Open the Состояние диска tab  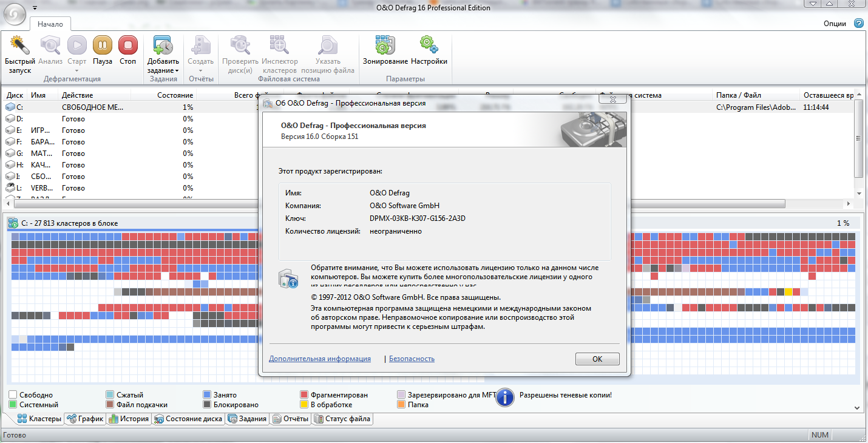188,419
